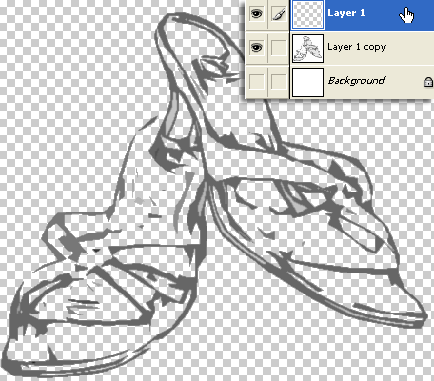Select the Layer 1 copy thumbnail
The width and height of the screenshot is (434, 381).
[x=308, y=49]
